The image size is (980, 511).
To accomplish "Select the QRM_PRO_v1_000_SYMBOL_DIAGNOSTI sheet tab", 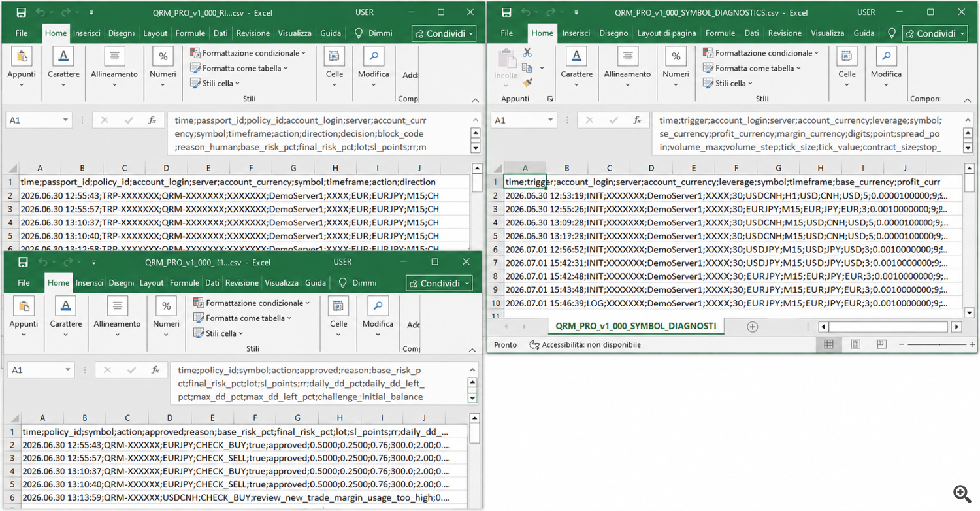I will (636, 326).
